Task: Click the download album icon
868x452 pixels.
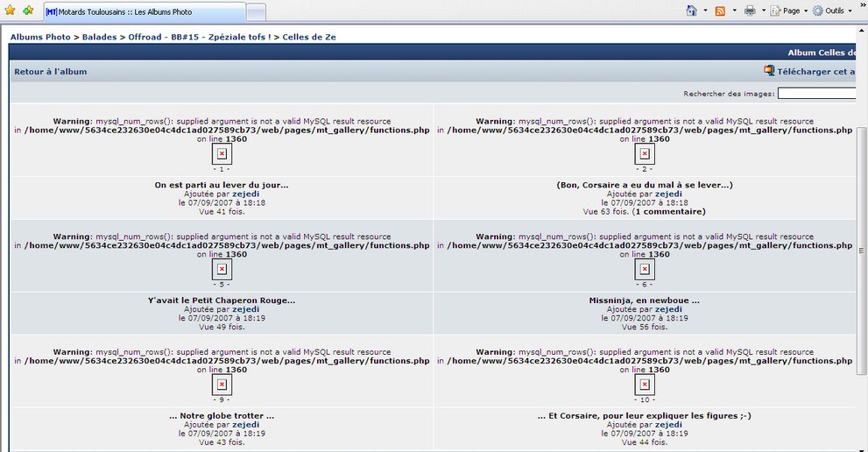Action: (x=769, y=70)
